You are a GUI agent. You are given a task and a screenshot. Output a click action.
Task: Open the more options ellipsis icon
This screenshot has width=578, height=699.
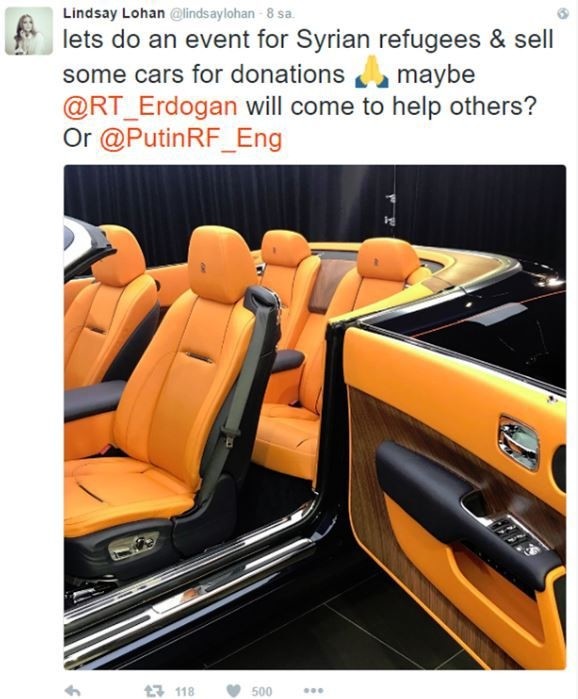coord(313,691)
